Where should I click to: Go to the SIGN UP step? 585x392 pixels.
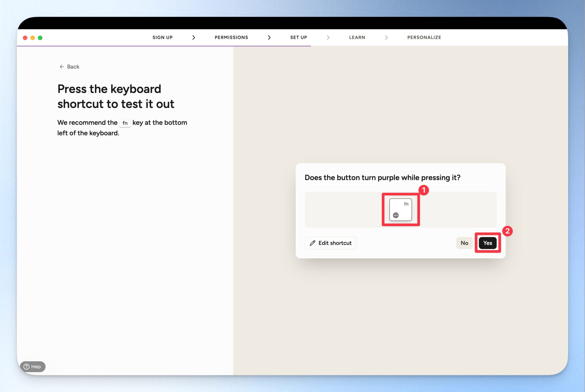point(162,37)
